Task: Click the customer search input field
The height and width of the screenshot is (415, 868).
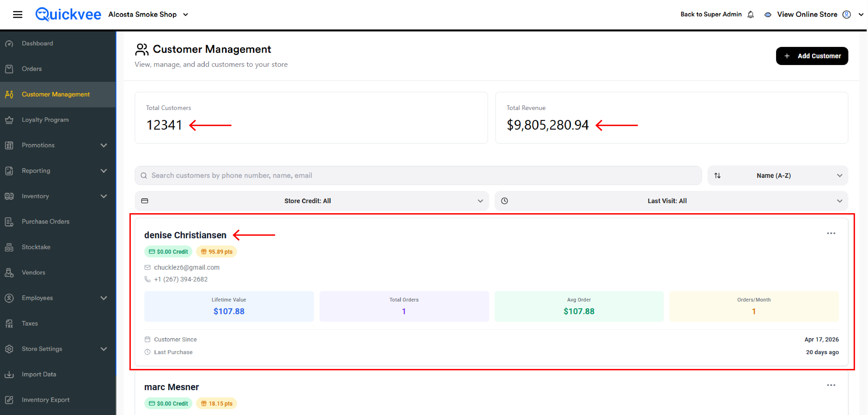Action: click(x=418, y=175)
